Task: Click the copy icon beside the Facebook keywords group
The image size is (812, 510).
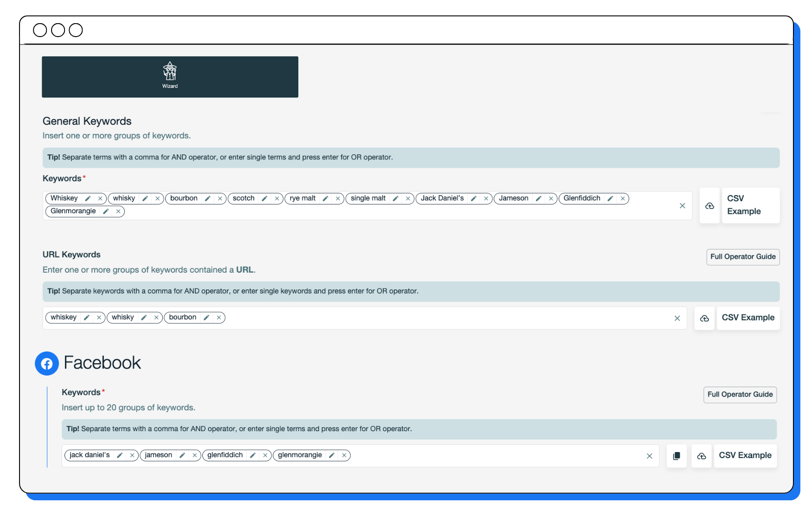Action: point(677,456)
